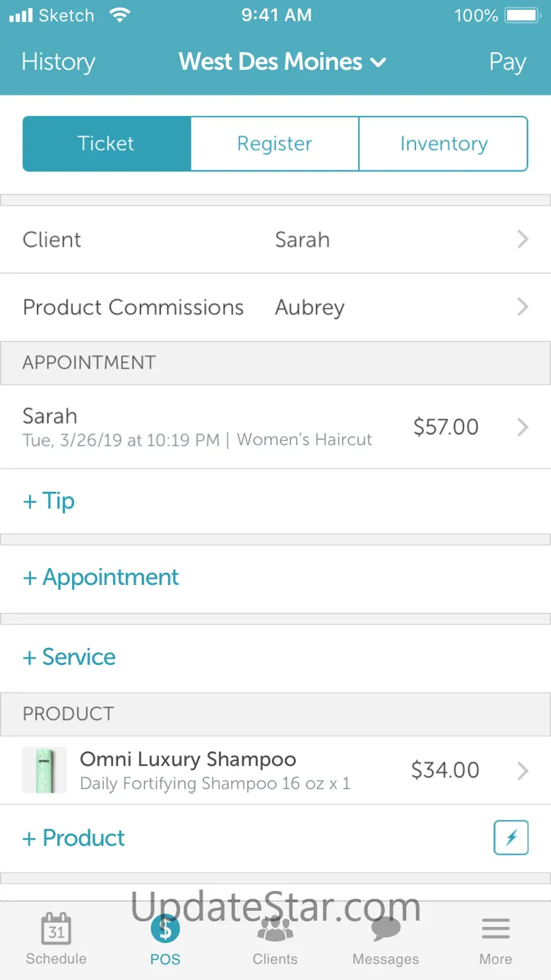Tap the lightning bolt quick-add icon
Image resolution: width=551 pixels, height=980 pixels.
click(511, 838)
